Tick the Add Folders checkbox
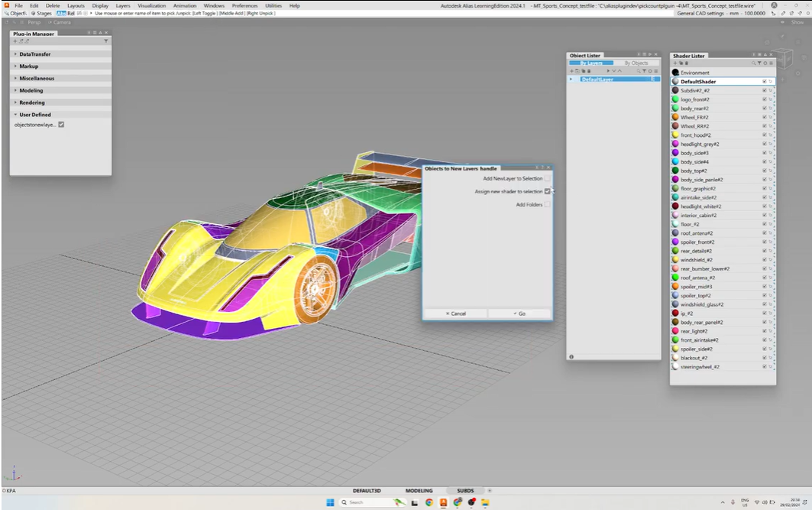812x510 pixels. (548, 205)
